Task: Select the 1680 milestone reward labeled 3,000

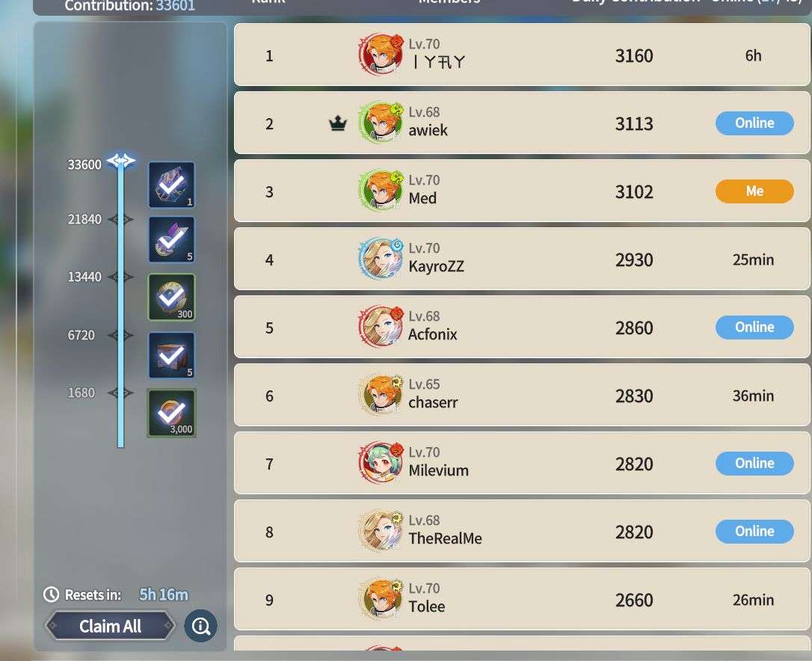Action: (x=171, y=413)
